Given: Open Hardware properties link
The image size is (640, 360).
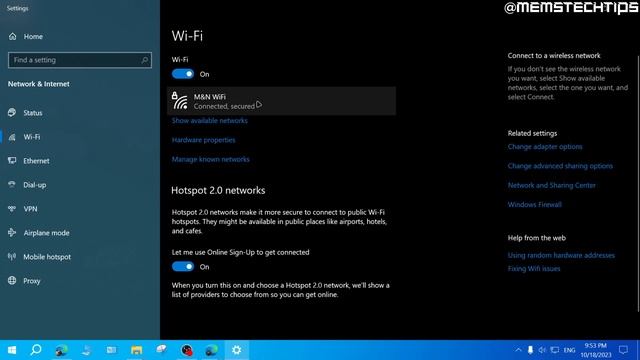Looking at the screenshot, I should pyautogui.click(x=203, y=140).
